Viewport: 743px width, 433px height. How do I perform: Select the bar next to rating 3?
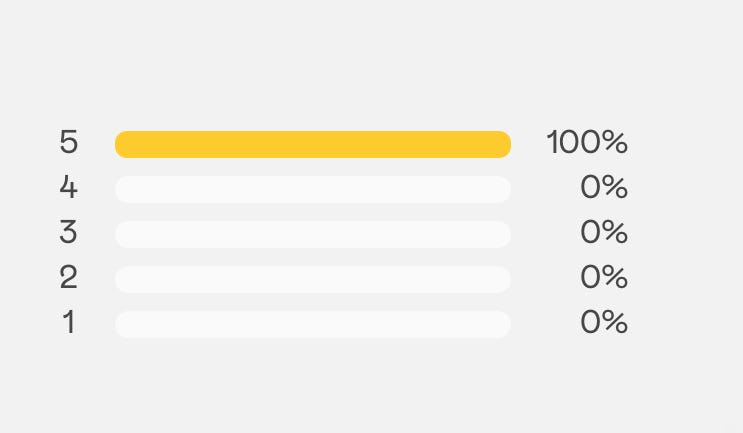click(313, 234)
